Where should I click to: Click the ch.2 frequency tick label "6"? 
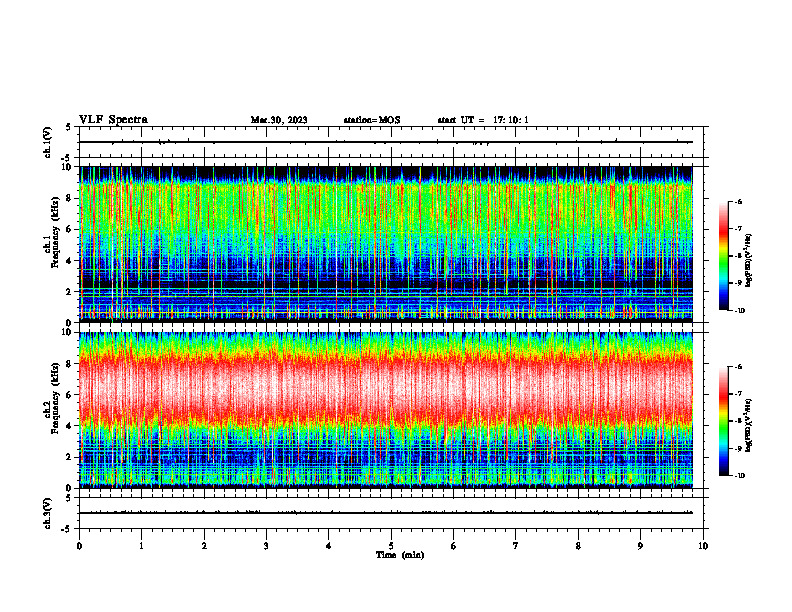pos(70,395)
